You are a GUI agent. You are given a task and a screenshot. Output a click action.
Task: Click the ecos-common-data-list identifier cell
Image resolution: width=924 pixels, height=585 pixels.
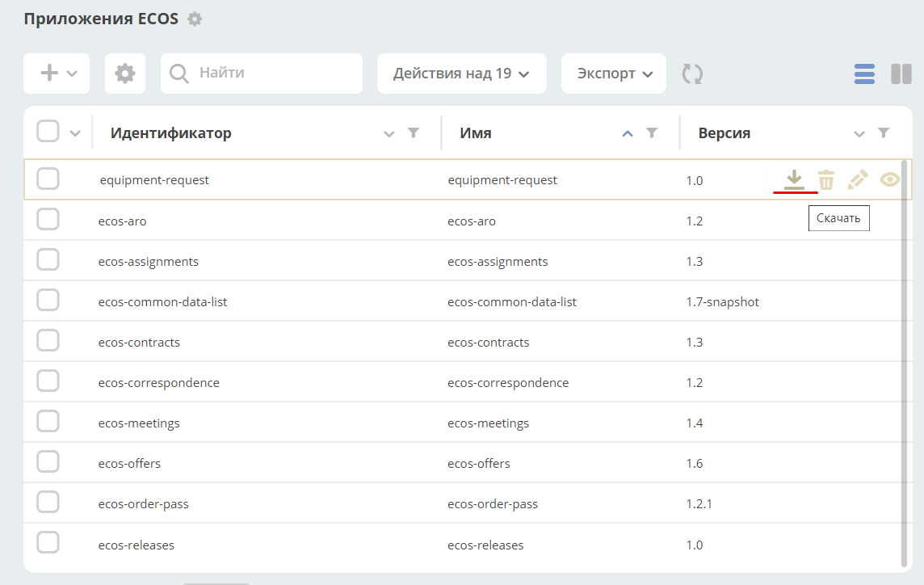(162, 302)
